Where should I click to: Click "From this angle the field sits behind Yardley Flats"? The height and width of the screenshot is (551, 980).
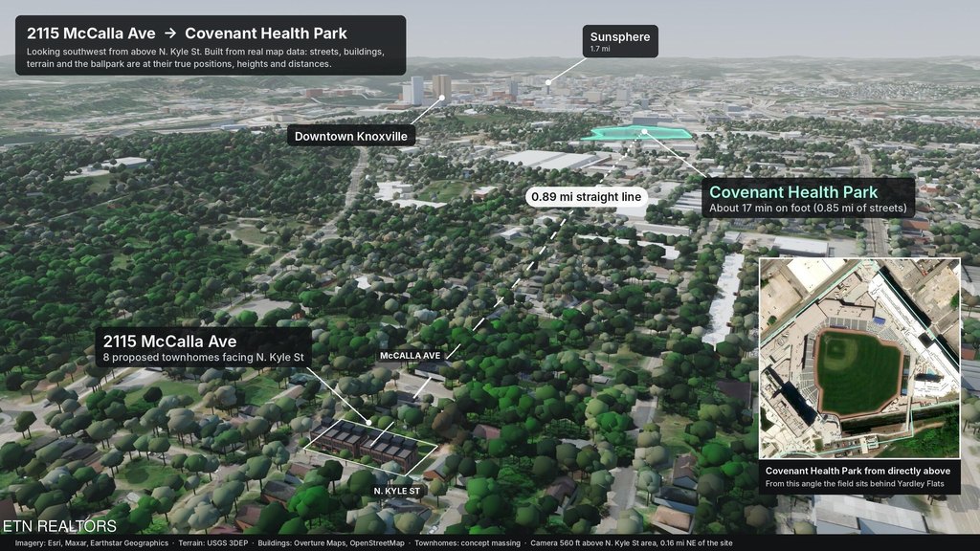point(855,483)
